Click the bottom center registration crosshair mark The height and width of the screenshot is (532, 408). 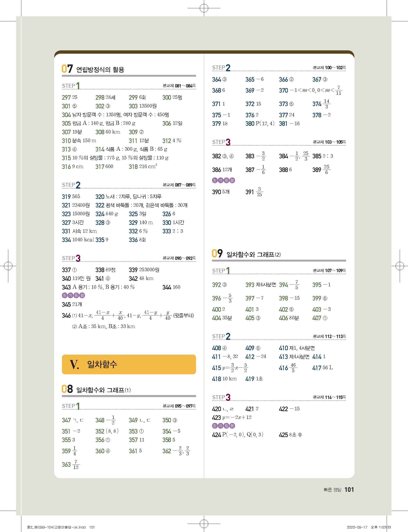click(204, 524)
